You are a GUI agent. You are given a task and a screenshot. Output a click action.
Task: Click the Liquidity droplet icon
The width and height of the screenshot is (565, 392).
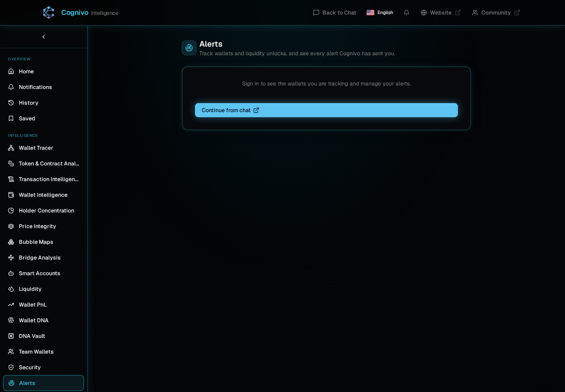(x=11, y=289)
